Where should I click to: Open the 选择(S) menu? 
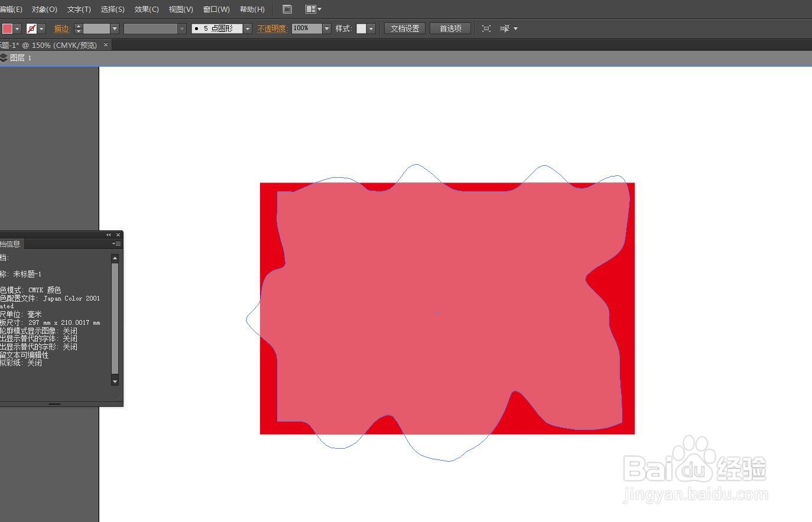112,9
